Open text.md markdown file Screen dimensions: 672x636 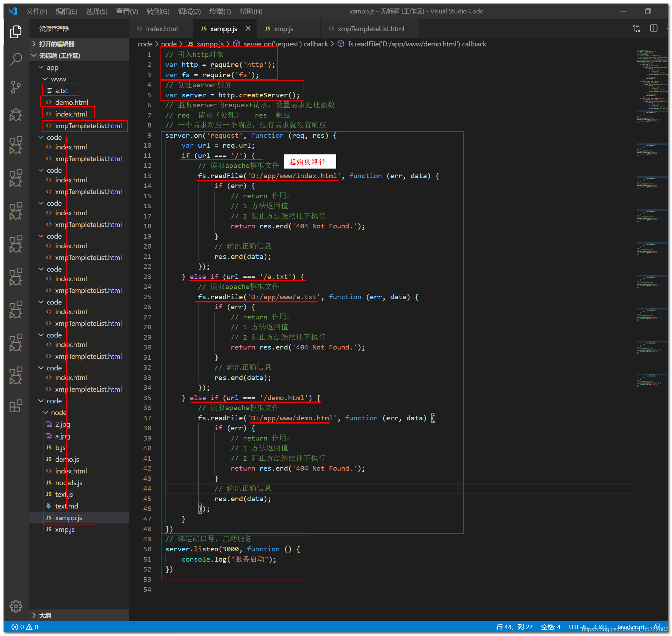pyautogui.click(x=79, y=506)
